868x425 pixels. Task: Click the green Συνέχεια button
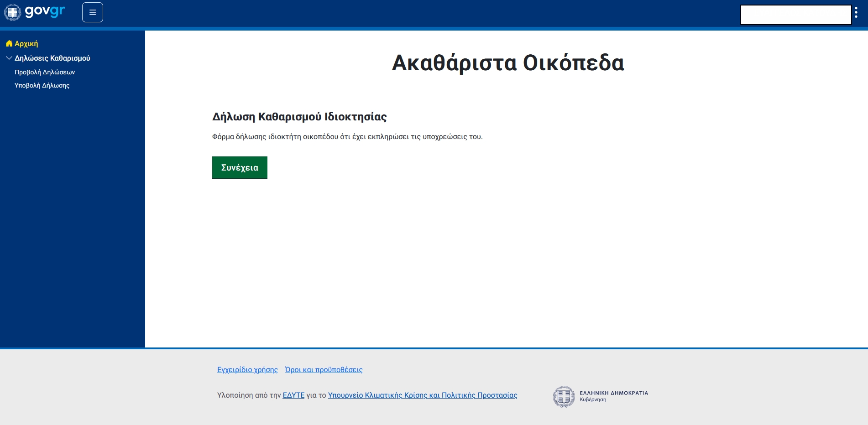[240, 168]
